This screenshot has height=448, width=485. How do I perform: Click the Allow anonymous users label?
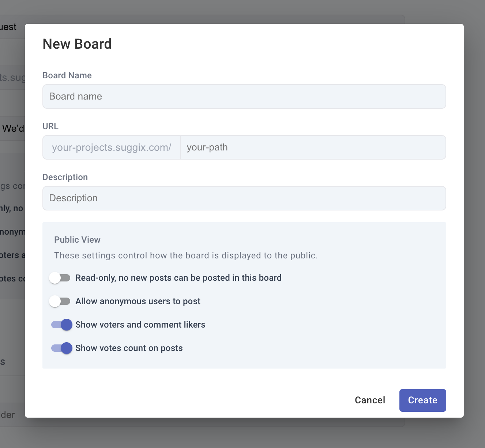pos(138,301)
